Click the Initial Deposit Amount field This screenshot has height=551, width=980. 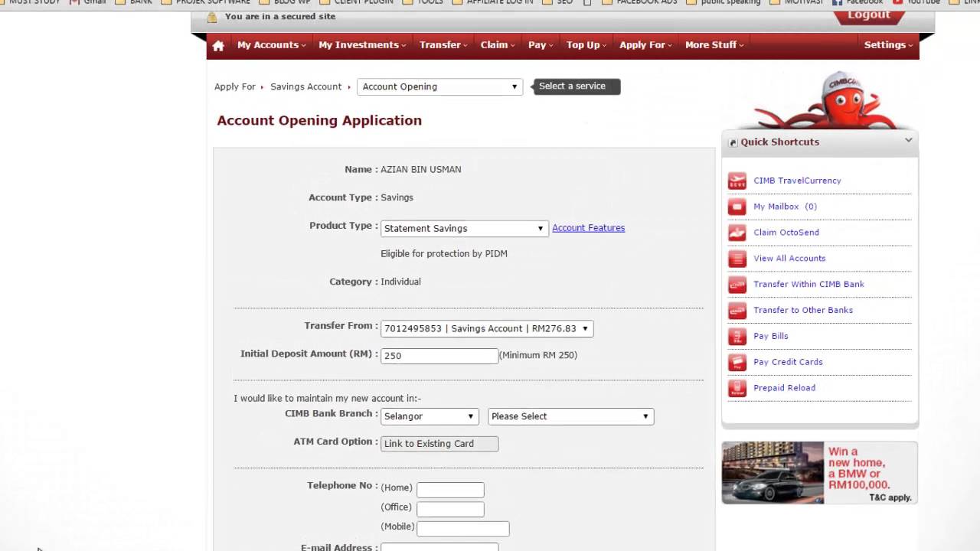click(439, 356)
